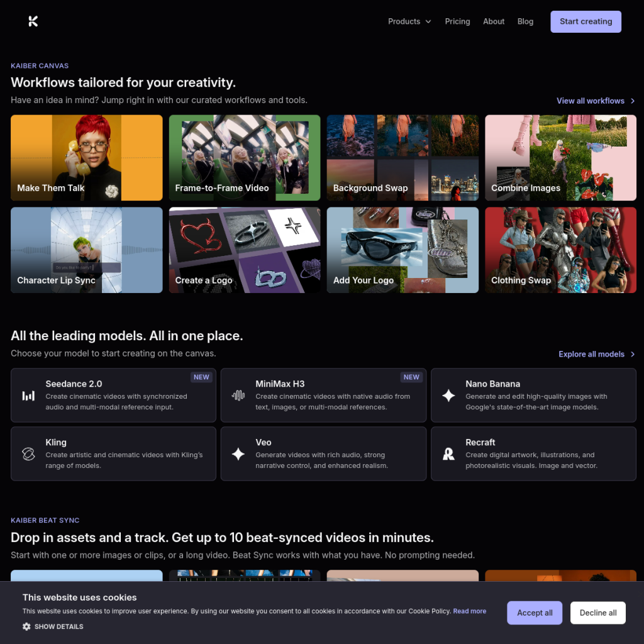This screenshot has height=644, width=644.
Task: Open the Frame-to-Frame Video workflow
Action: coord(245,158)
